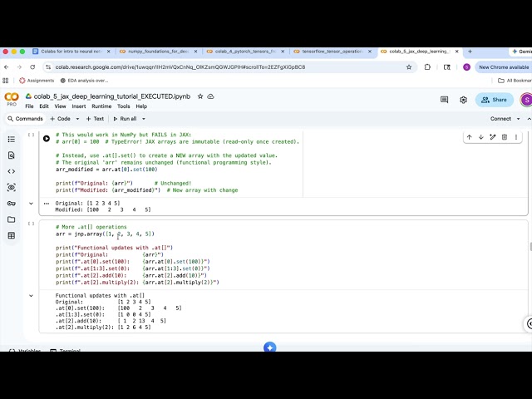Open Assignments bookmark

37,81
